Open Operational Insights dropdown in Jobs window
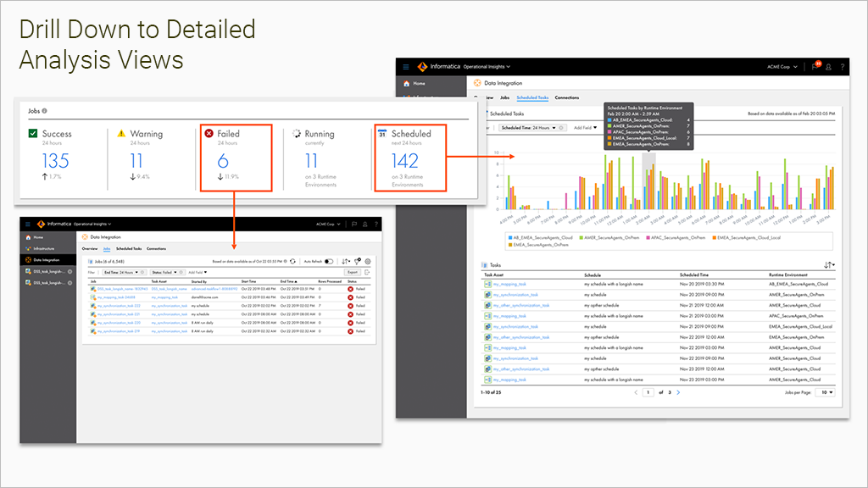Image resolution: width=868 pixels, height=488 pixels. (92, 224)
